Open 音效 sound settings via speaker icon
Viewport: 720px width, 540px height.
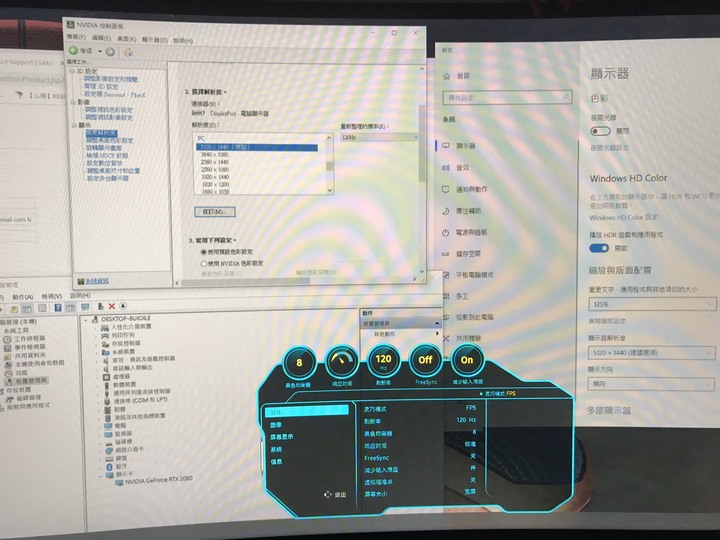point(445,168)
